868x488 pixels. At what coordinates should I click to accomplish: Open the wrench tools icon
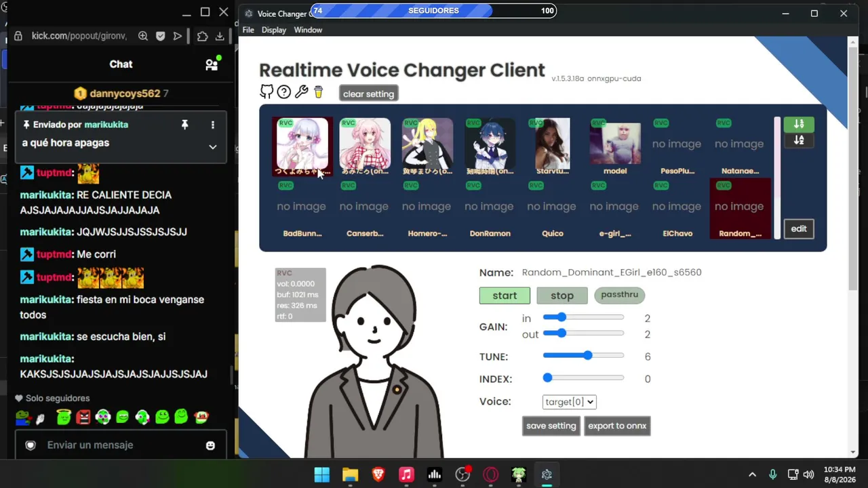(x=302, y=92)
